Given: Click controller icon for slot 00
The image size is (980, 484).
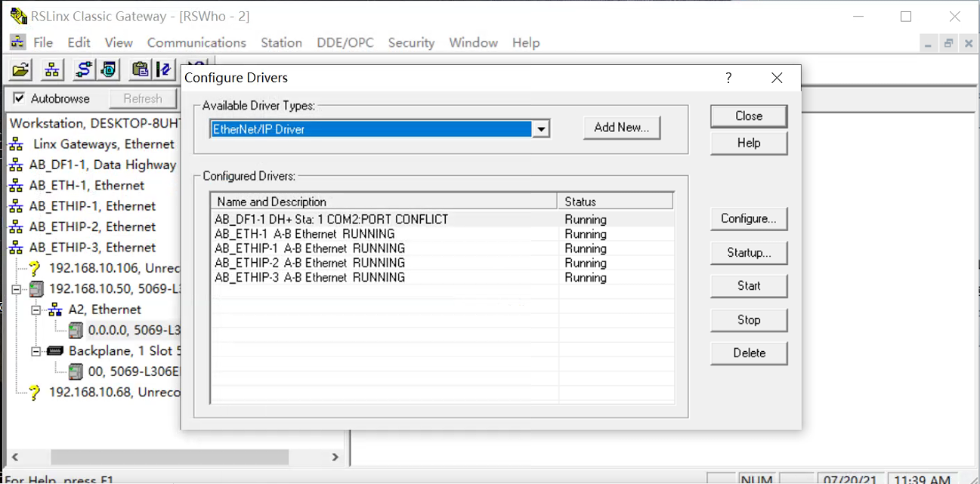Looking at the screenshot, I should 76,371.
